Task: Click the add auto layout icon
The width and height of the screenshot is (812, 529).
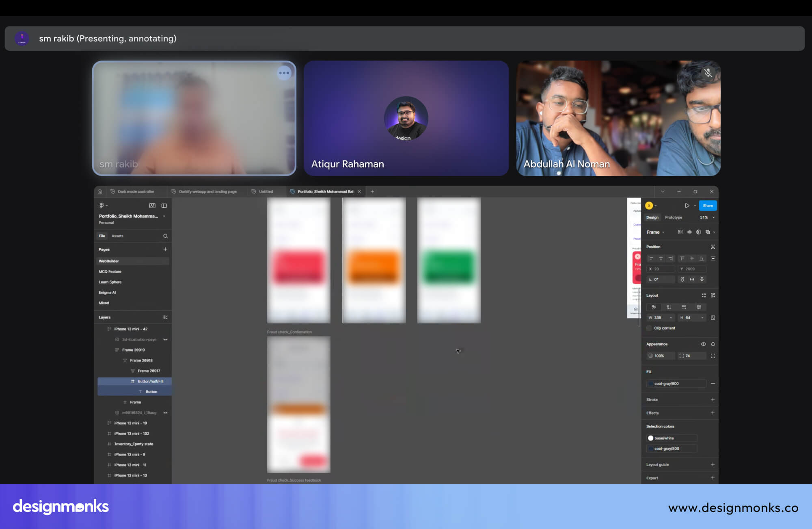Action: [713, 295]
